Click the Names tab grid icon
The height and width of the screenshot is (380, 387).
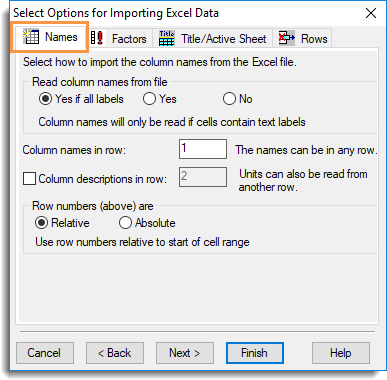(31, 36)
